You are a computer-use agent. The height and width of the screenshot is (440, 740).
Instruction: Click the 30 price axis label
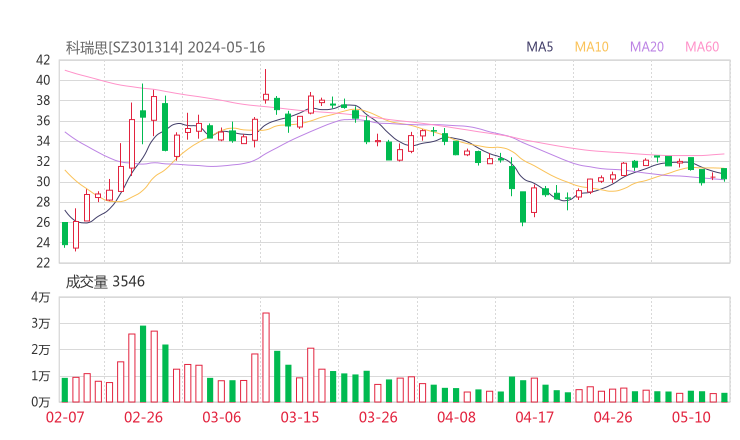pos(43,182)
